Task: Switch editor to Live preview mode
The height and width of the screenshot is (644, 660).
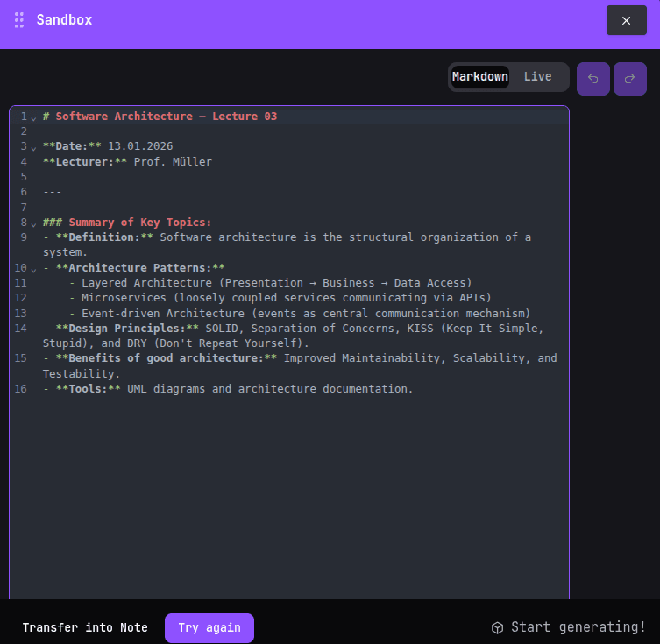Action: click(x=537, y=77)
